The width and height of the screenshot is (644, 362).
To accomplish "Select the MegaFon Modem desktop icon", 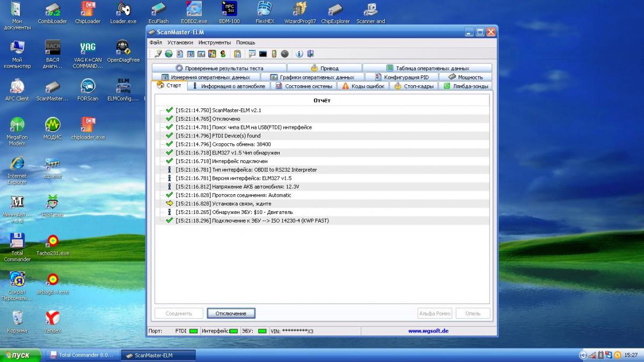I will 17,132.
